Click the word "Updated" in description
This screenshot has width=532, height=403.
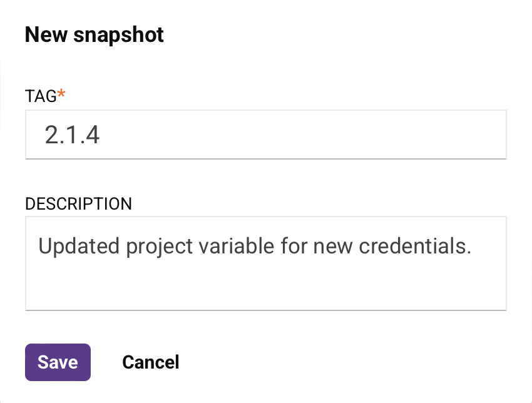tap(79, 246)
